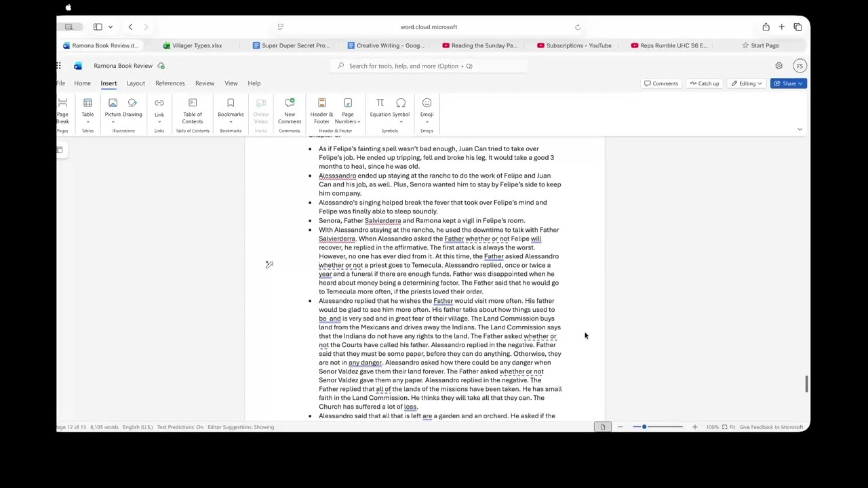Viewport: 868px width, 488px height.
Task: Click the Catch up button
Action: (x=704, y=83)
